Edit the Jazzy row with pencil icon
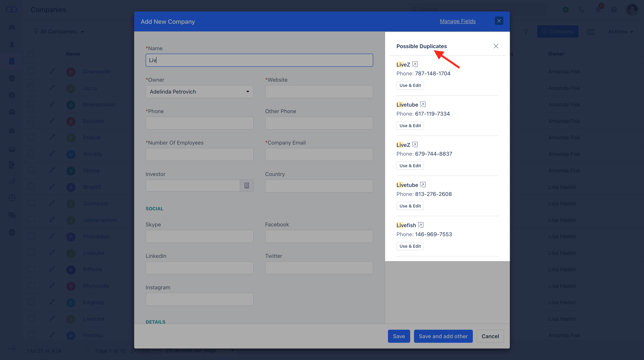The width and height of the screenshot is (644, 360). 52,88
